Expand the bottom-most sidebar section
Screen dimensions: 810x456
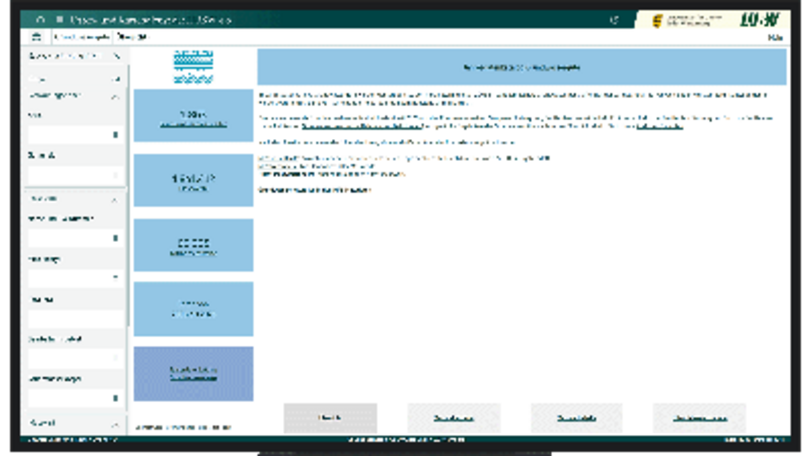(x=116, y=424)
